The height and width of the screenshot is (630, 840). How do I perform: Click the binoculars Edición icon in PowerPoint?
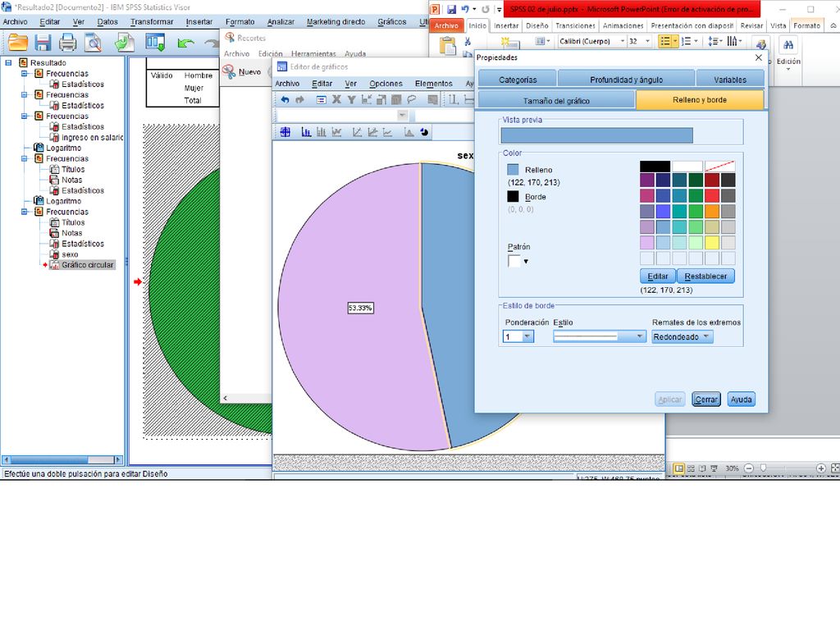[x=788, y=46]
